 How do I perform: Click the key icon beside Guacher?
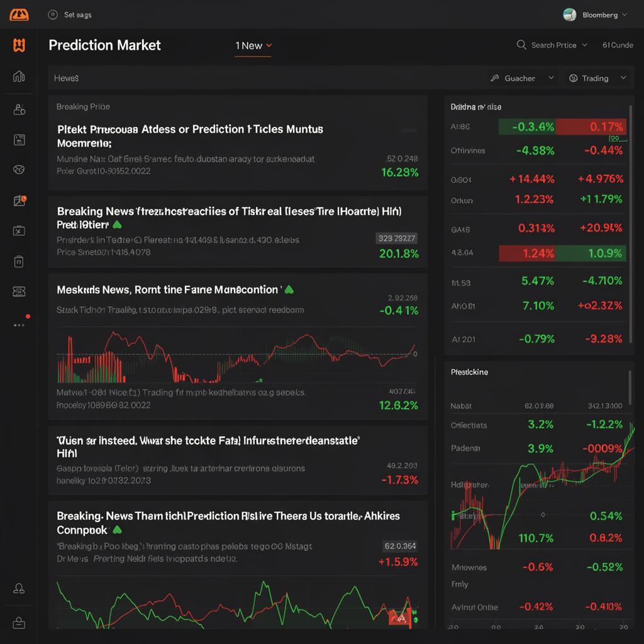[495, 78]
